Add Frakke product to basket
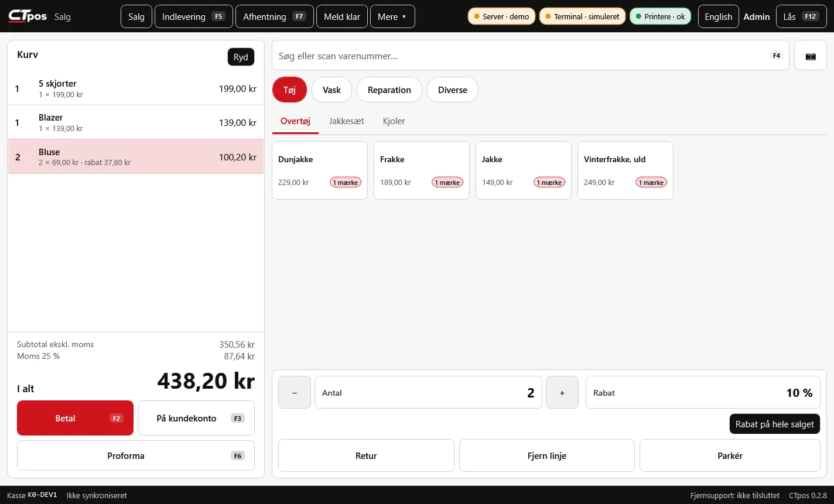 click(x=422, y=170)
